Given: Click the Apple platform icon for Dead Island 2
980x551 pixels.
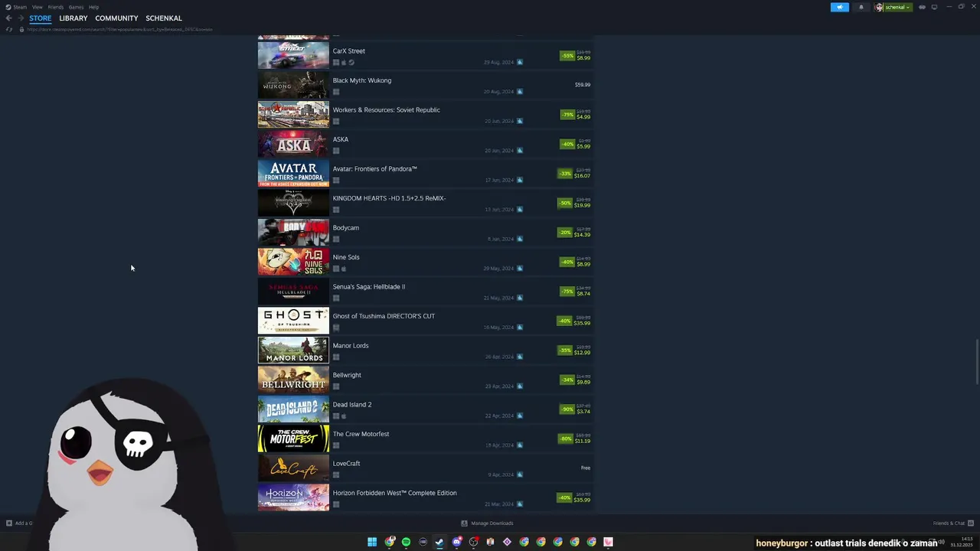Looking at the screenshot, I should 344,416.
